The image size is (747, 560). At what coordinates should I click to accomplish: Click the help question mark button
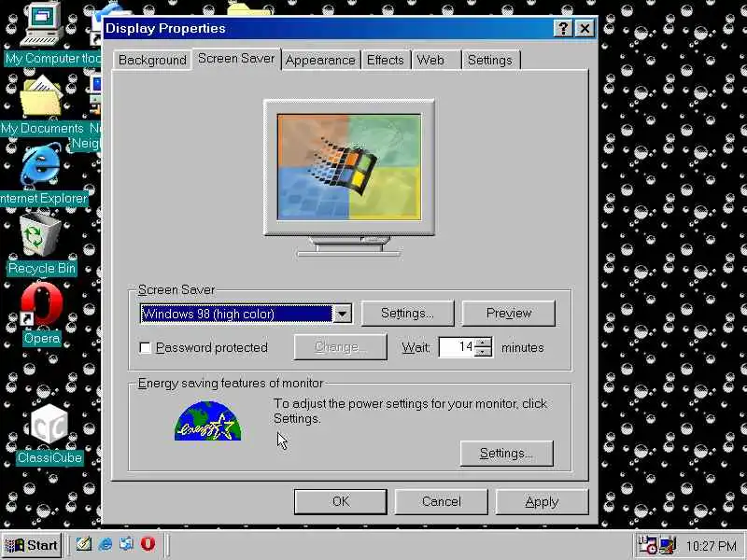click(x=563, y=29)
